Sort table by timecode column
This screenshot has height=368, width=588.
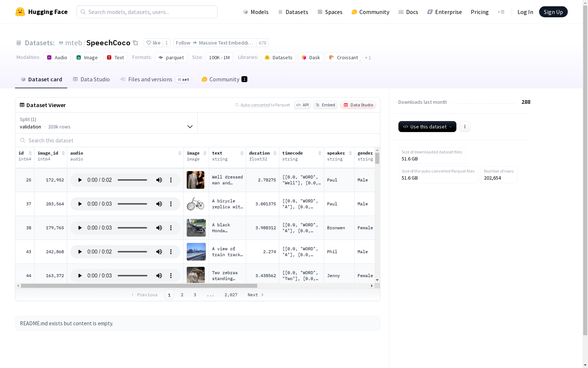320,153
